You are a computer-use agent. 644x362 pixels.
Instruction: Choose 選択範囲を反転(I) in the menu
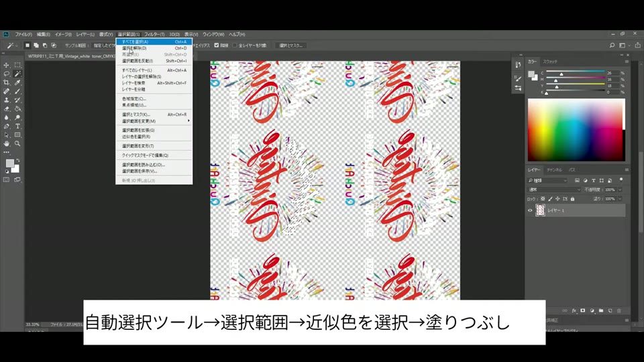[x=154, y=61]
